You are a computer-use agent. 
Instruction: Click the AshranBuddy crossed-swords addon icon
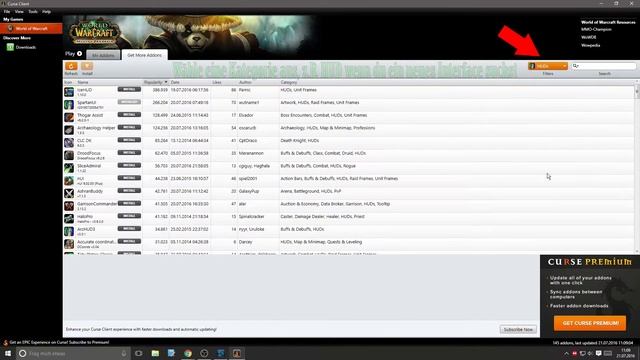pos(69,193)
